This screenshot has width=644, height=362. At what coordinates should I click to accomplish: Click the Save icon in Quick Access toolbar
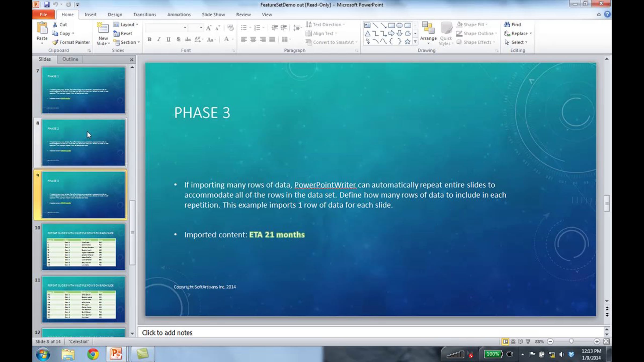click(x=47, y=5)
